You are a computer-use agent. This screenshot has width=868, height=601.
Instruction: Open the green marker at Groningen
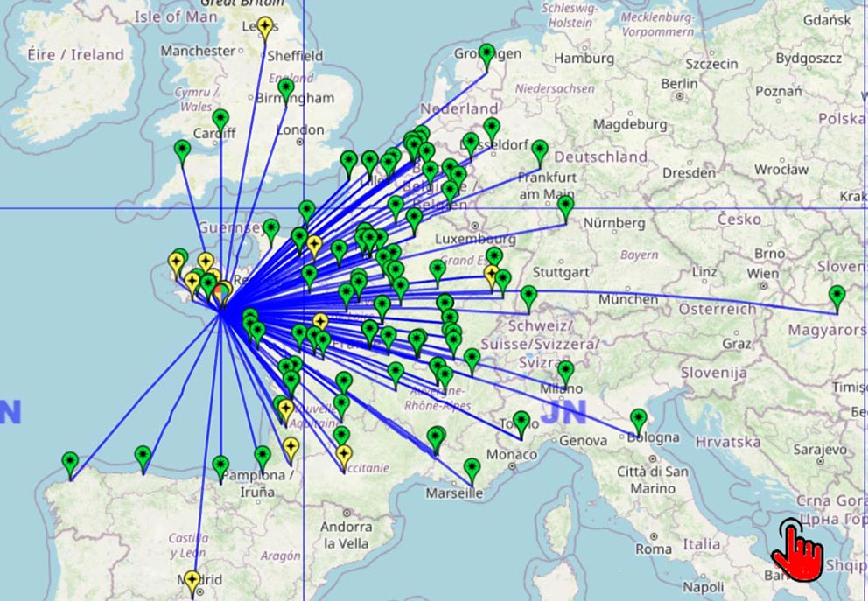488,55
